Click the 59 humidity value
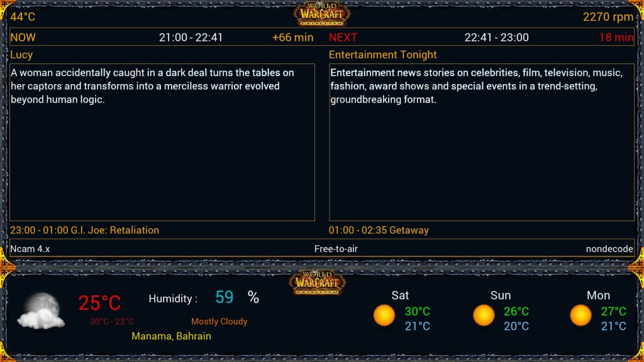This screenshot has height=362, width=644. [x=225, y=297]
